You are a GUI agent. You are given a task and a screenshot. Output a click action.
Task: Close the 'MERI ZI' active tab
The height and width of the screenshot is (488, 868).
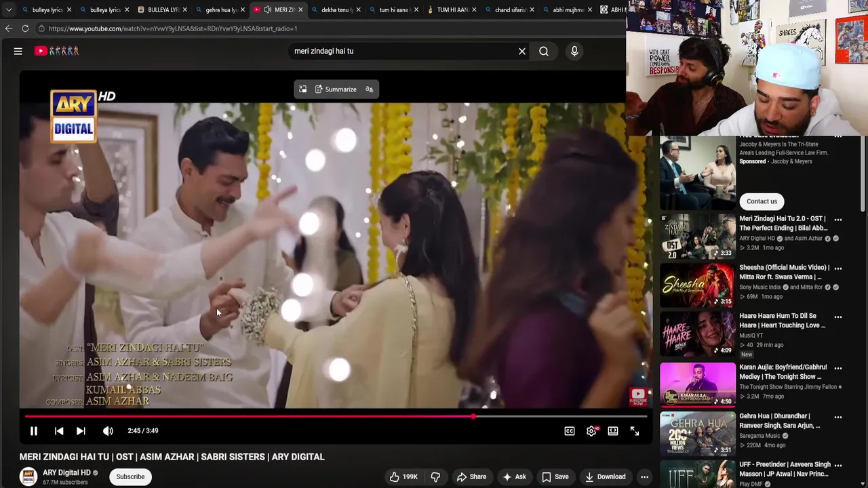(x=300, y=9)
